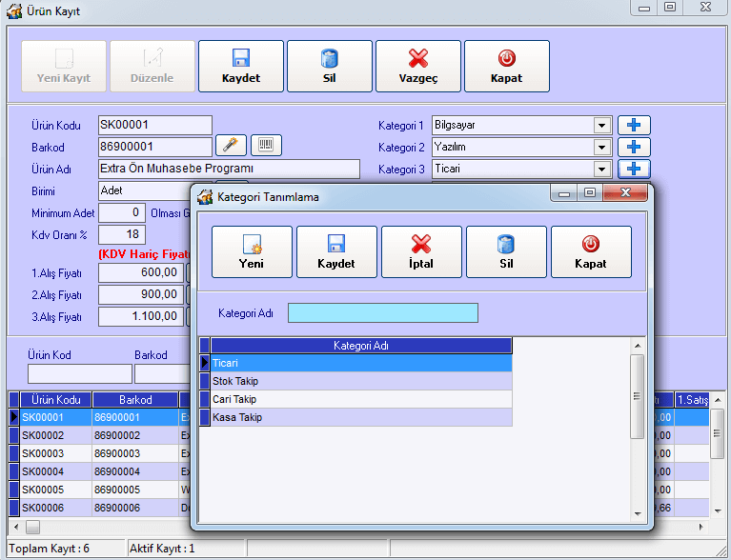Click the wand icon next to Barkod
731x560 pixels.
coord(231,146)
